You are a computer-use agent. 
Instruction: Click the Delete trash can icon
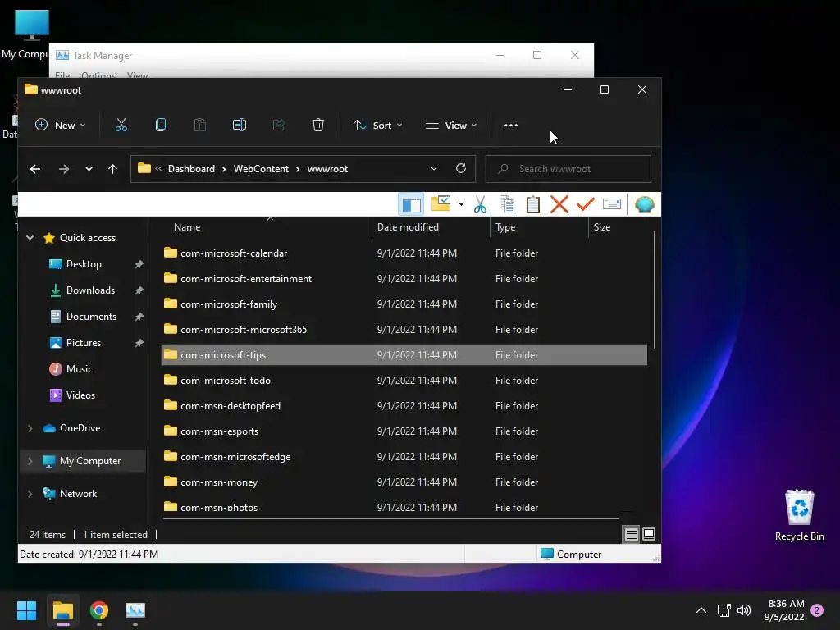click(317, 125)
